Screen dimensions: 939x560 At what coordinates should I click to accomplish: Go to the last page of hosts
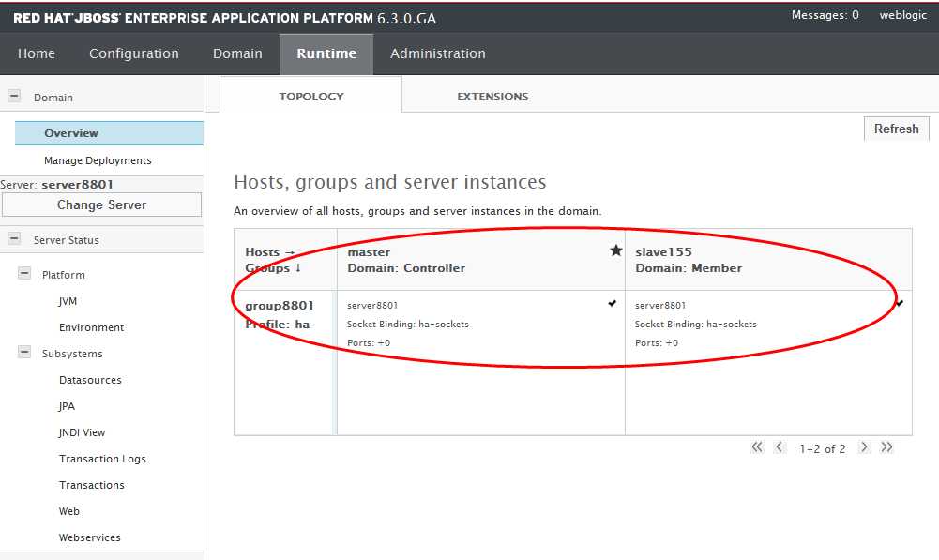[886, 446]
